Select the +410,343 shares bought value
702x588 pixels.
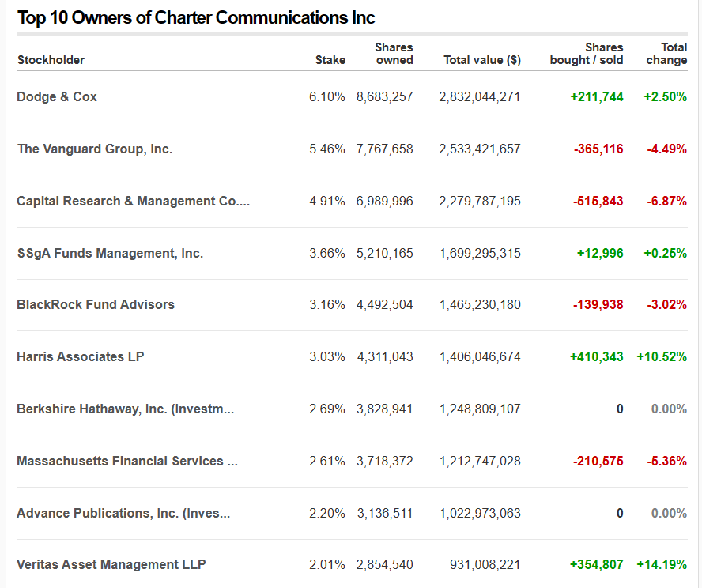tap(596, 356)
